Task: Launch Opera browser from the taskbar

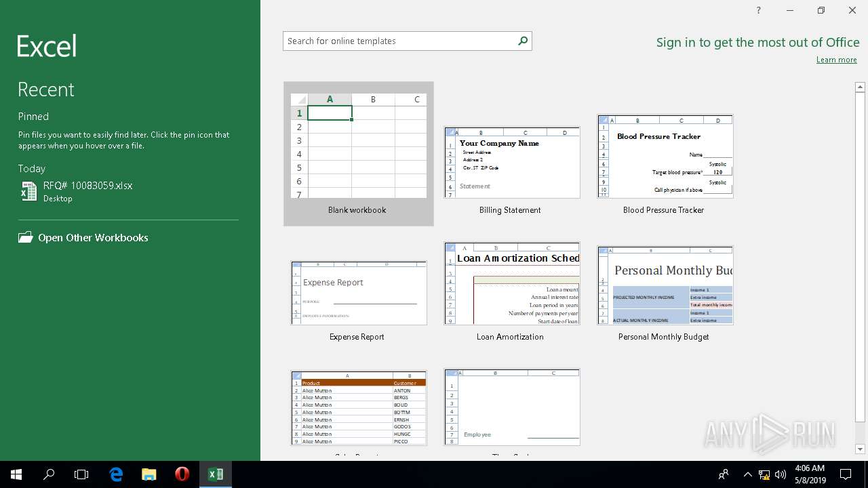Action: click(x=182, y=474)
